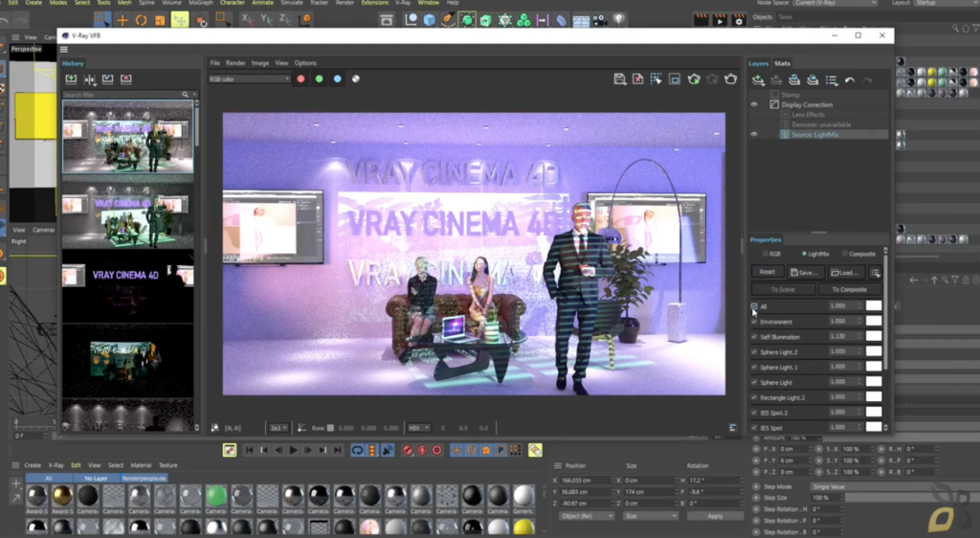Uncheck Self Illumination checkbox

[x=754, y=337]
